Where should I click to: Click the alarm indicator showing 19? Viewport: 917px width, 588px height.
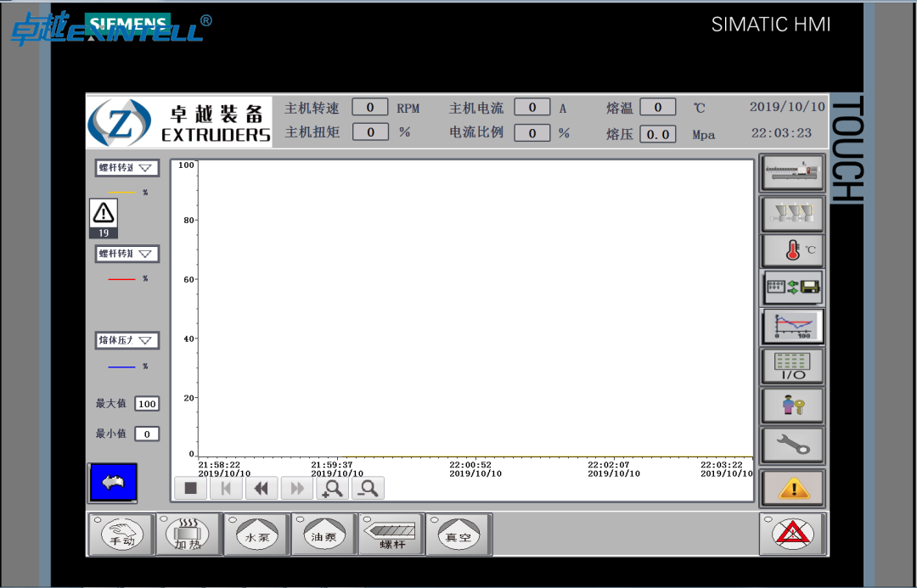tap(104, 219)
